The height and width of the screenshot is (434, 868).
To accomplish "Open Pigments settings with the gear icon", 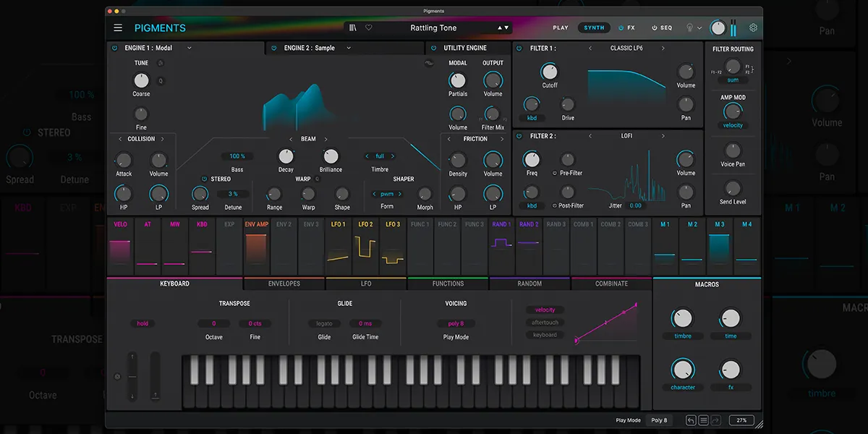I will pyautogui.click(x=752, y=27).
